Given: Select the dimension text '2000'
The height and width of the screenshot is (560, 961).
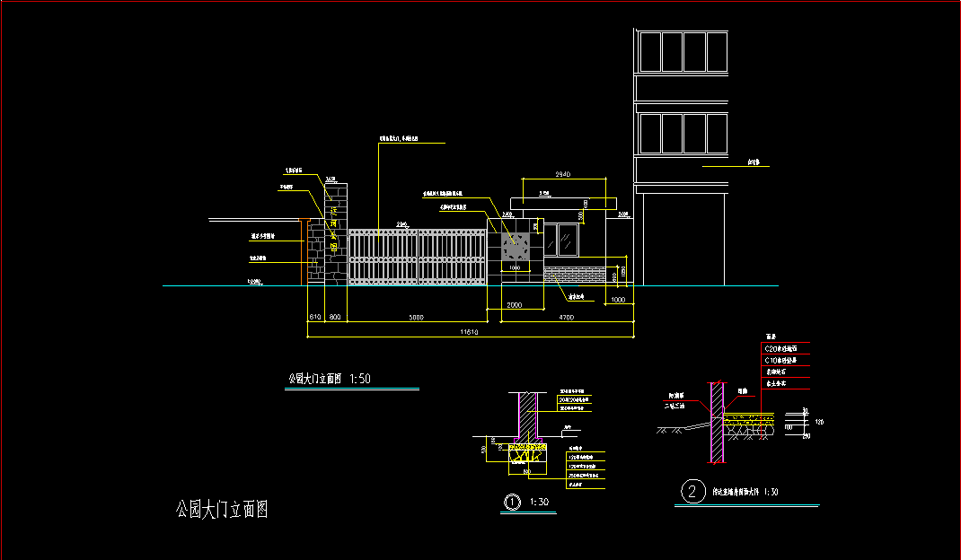Looking at the screenshot, I should coord(515,305).
